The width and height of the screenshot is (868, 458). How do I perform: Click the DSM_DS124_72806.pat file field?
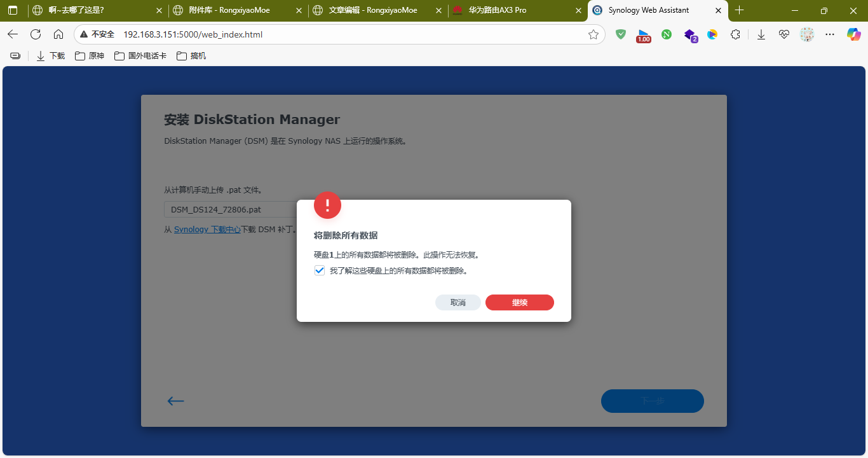pos(232,209)
